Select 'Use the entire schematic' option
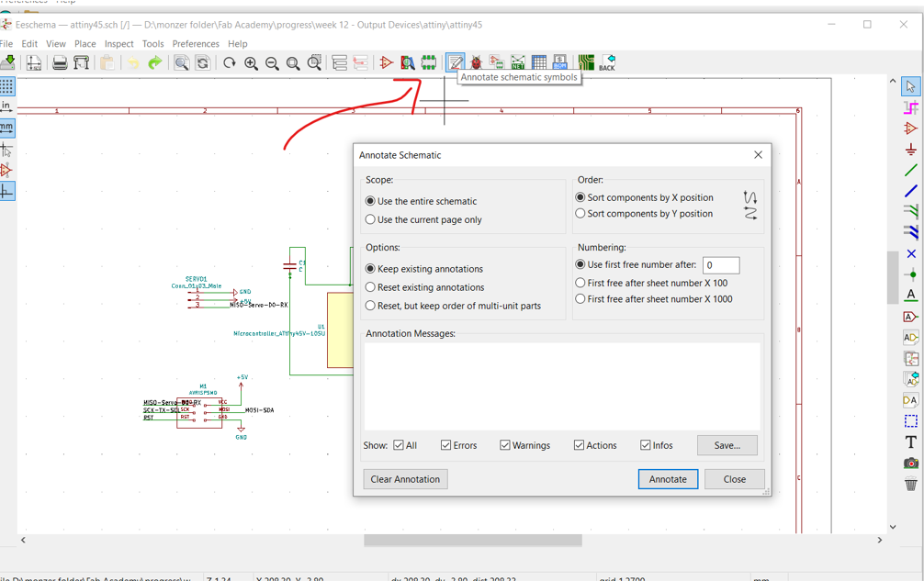This screenshot has width=924, height=581. point(421,201)
